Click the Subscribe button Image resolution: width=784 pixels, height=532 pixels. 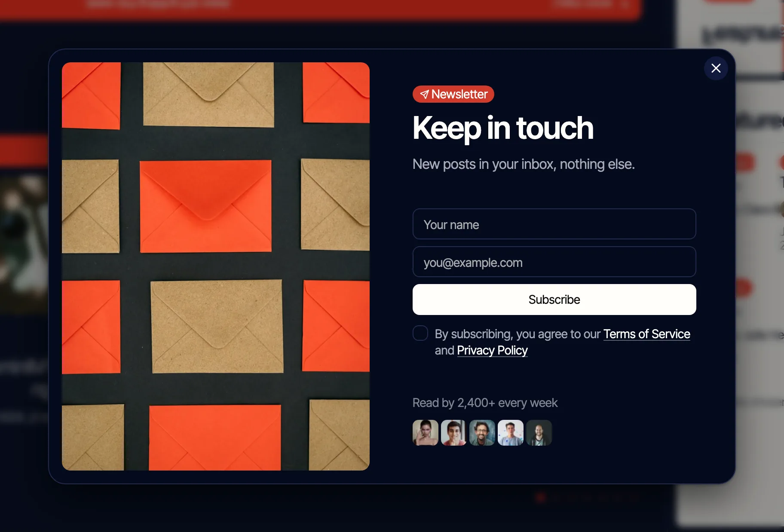(554, 300)
